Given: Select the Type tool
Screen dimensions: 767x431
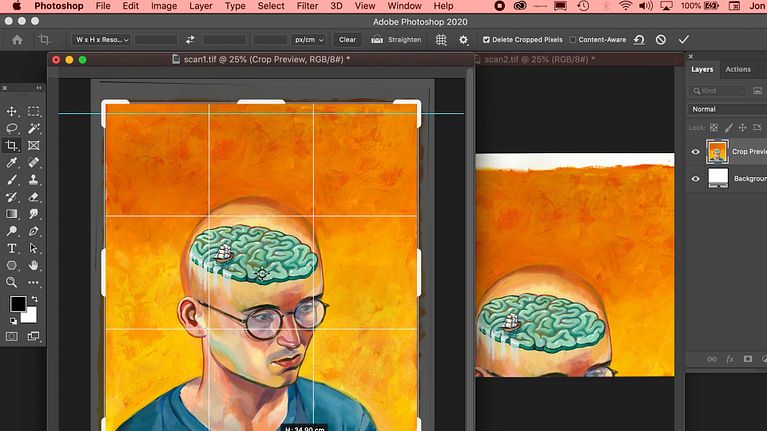Looking at the screenshot, I should pos(12,247).
